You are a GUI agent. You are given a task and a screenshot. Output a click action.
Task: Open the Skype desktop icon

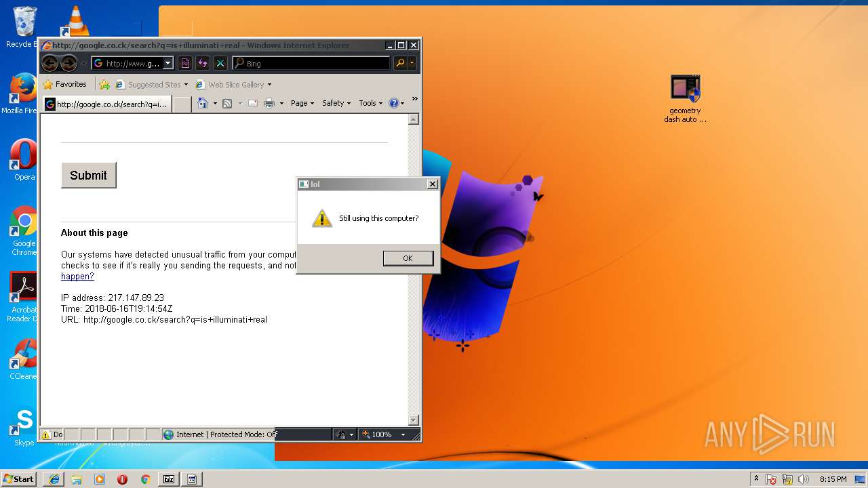pos(24,426)
